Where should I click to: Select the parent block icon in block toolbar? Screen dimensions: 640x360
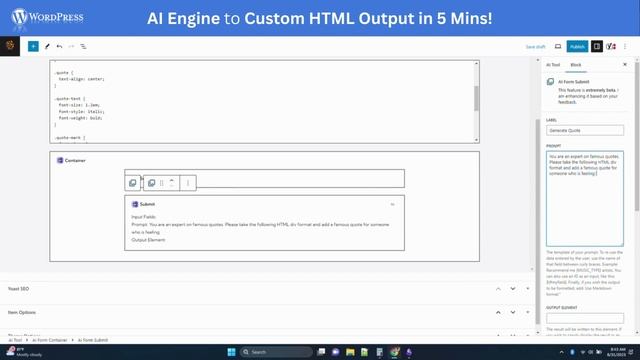pos(133,183)
